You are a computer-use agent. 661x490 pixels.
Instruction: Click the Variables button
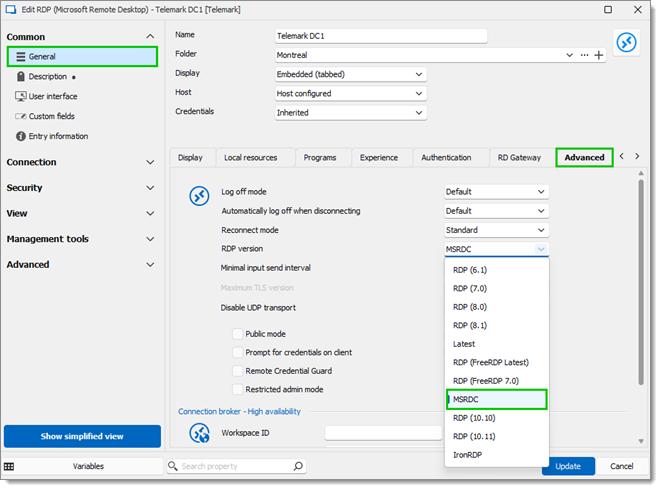tap(88, 466)
